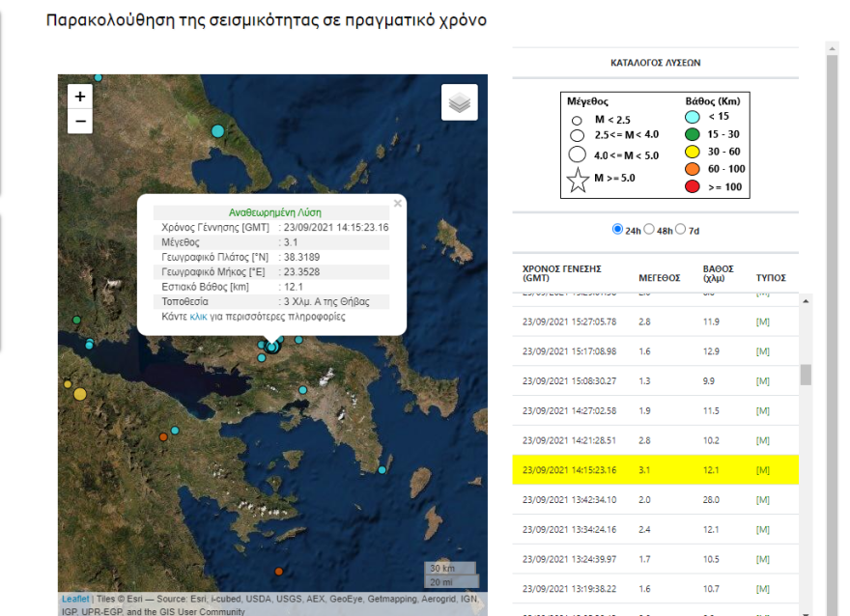Image resolution: width=850 pixels, height=616 pixels.
Task: Select the yellow earthquake marker near the Gulf of Corinth
Action: pos(79,392)
